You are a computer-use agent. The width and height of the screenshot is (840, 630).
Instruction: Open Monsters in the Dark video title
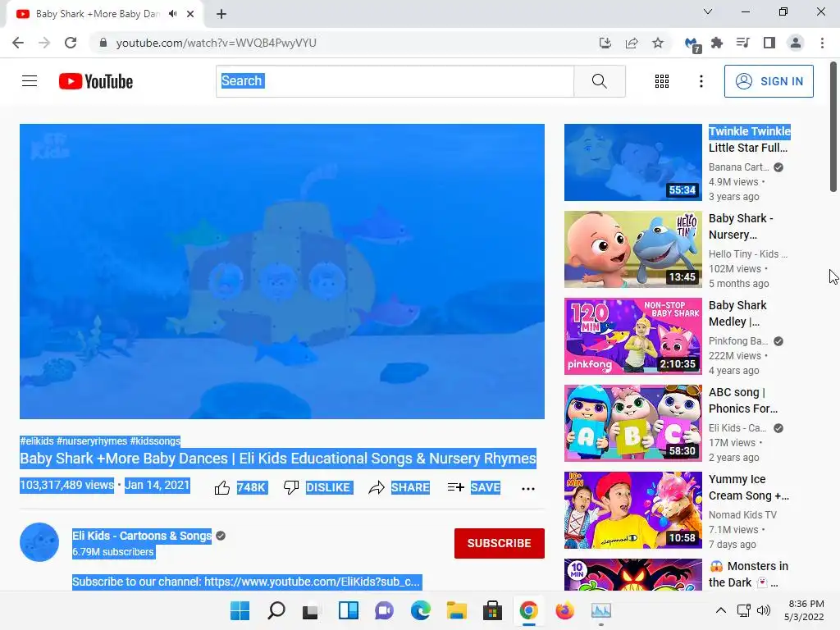(x=749, y=574)
